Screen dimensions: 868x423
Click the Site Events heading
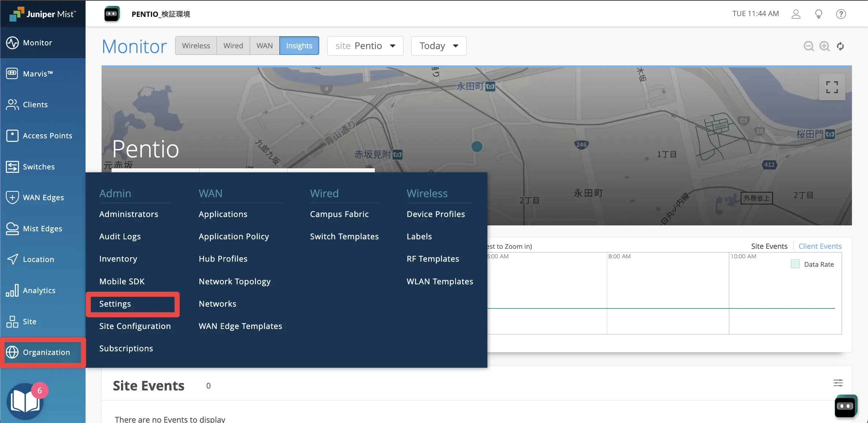148,386
